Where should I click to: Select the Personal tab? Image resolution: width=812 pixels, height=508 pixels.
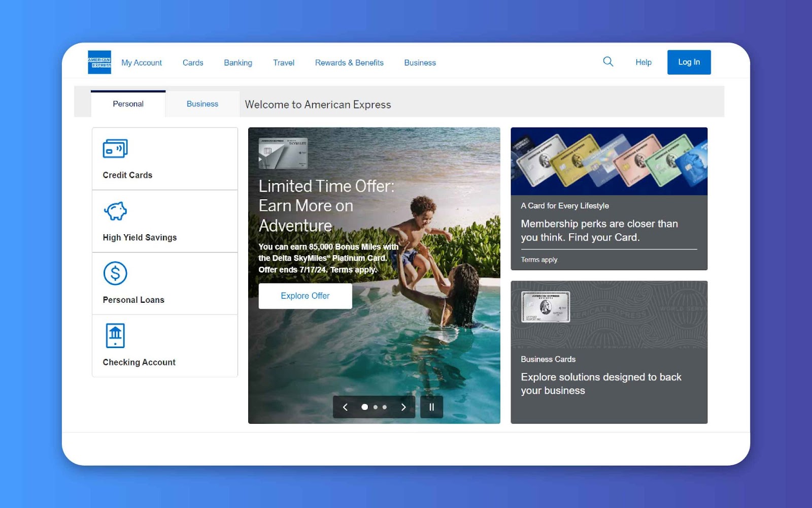[x=128, y=104]
